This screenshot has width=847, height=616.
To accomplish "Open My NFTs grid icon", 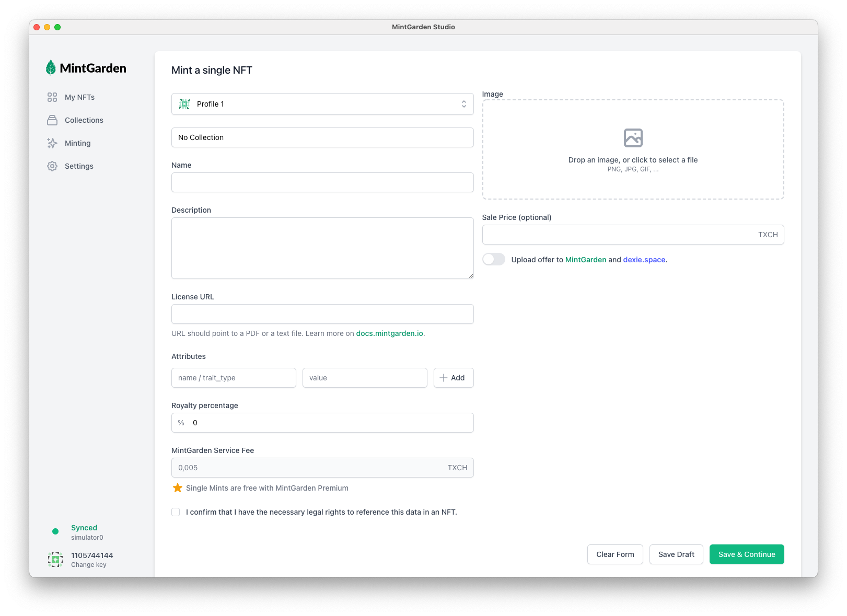I will pyautogui.click(x=52, y=97).
